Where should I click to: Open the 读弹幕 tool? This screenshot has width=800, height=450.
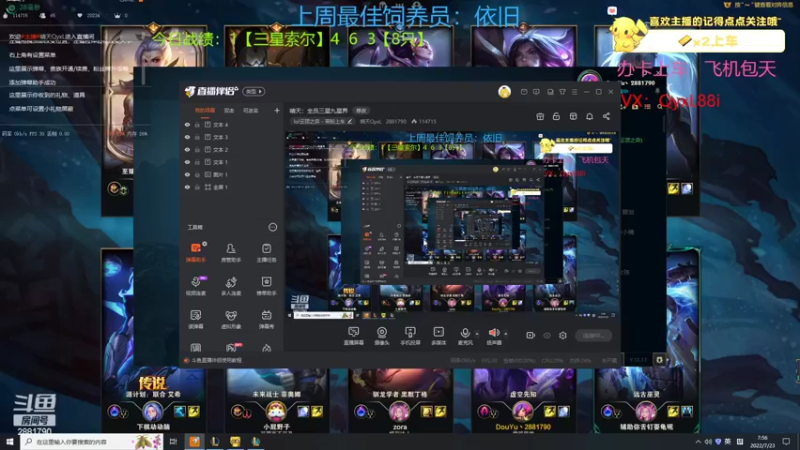click(195, 319)
